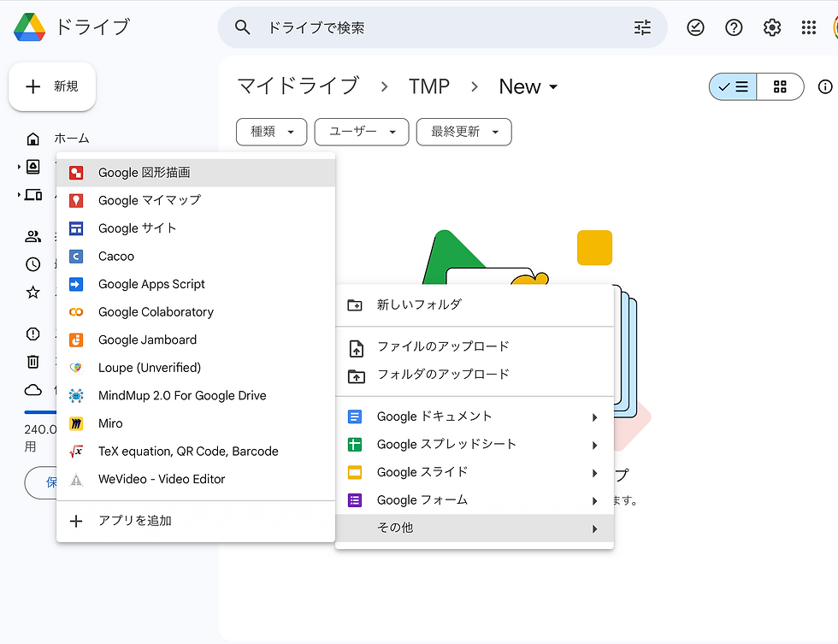This screenshot has width=838, height=644.
Task: Select WeVideo - Video Editor entry
Action: point(196,479)
